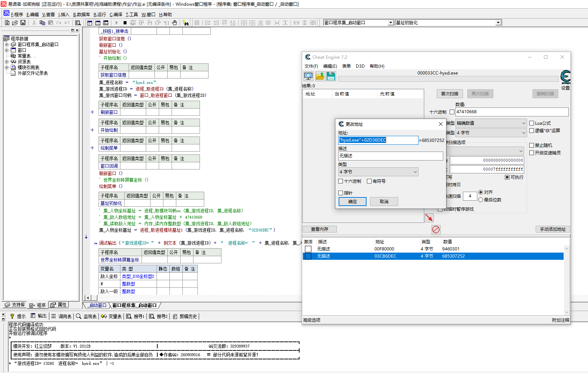Click the New file icon in E-language toolbar
588x373 pixels.
point(7,23)
